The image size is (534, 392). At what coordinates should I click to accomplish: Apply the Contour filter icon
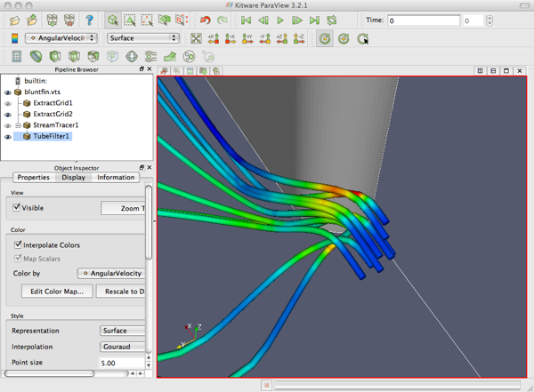tap(36, 57)
